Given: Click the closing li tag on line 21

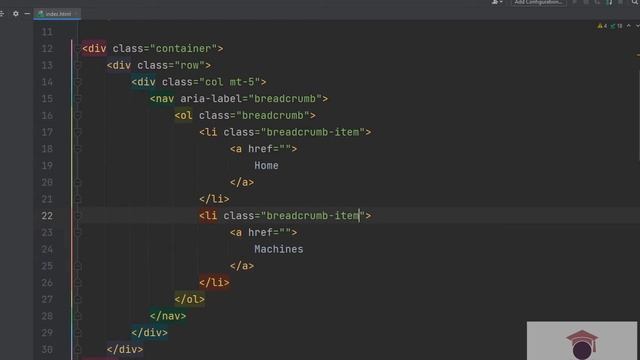Looking at the screenshot, I should (x=214, y=199).
